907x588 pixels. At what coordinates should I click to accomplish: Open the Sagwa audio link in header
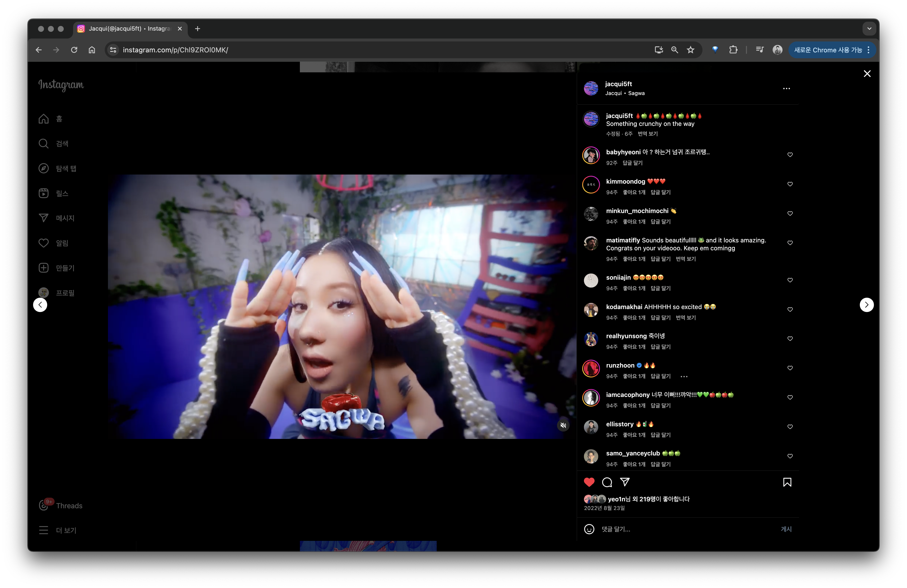[636, 93]
